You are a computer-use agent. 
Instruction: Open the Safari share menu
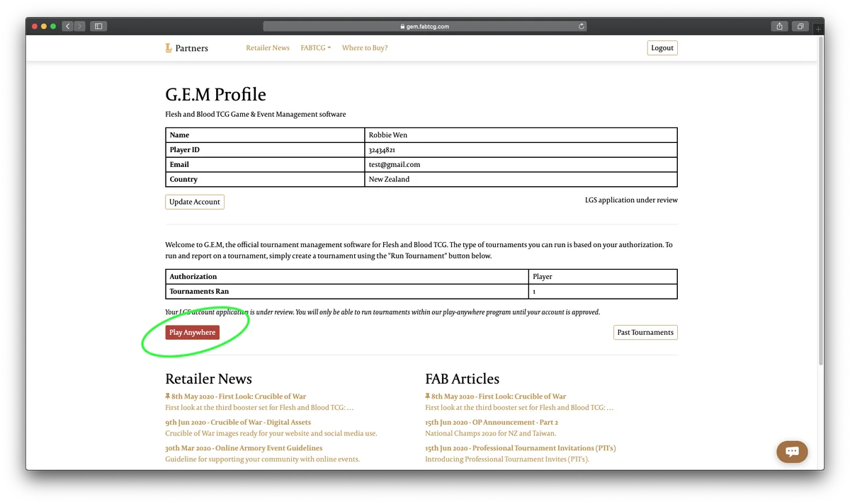779,26
